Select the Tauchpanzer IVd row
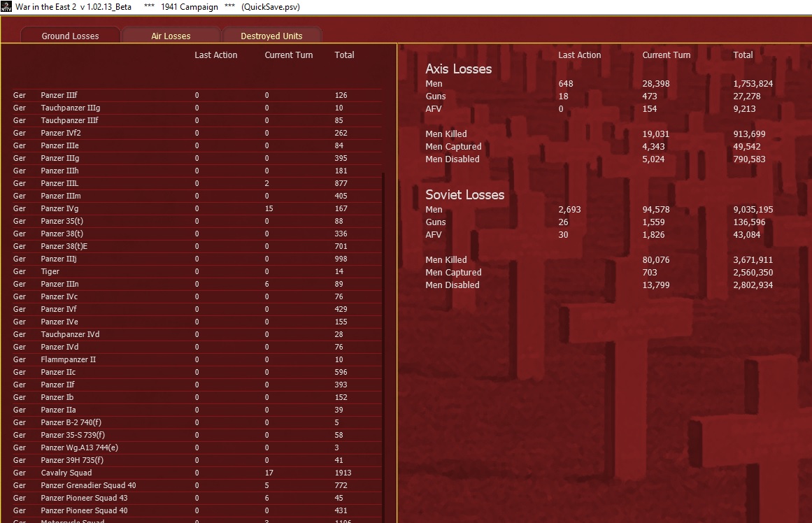This screenshot has height=523, width=812. point(197,334)
